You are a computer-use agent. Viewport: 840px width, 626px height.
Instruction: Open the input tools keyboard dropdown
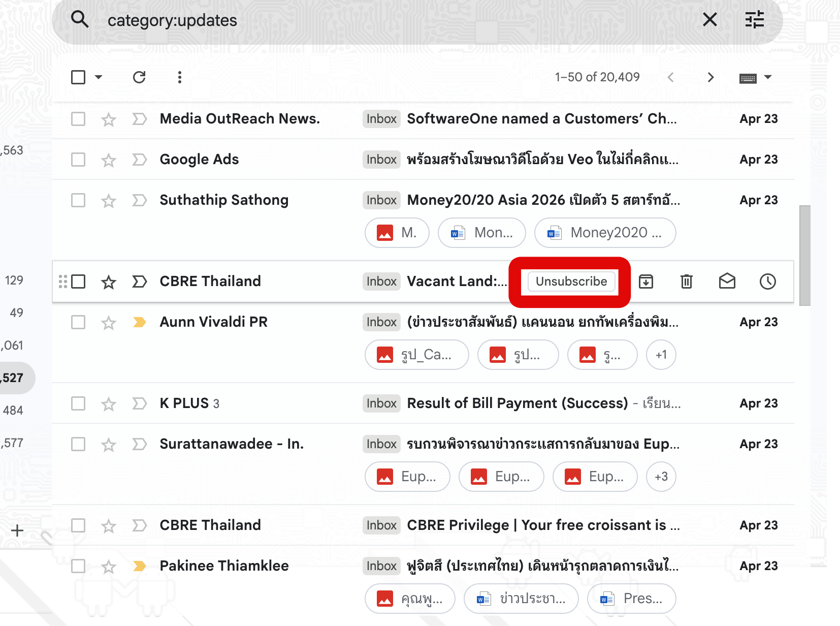point(756,77)
